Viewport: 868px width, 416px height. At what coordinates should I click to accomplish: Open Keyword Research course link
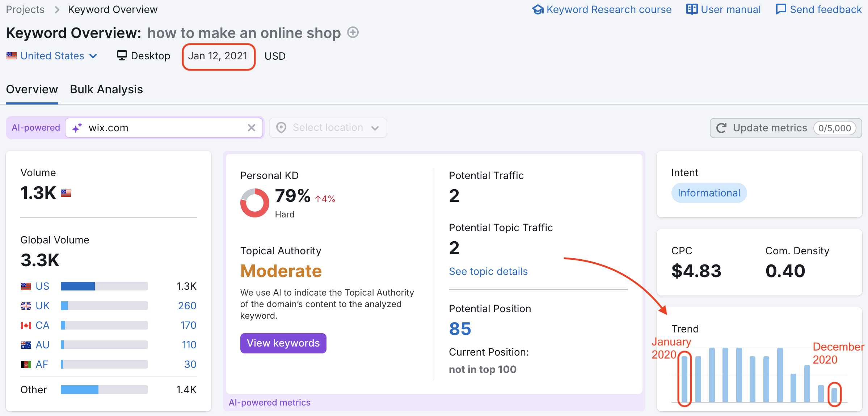coord(602,9)
